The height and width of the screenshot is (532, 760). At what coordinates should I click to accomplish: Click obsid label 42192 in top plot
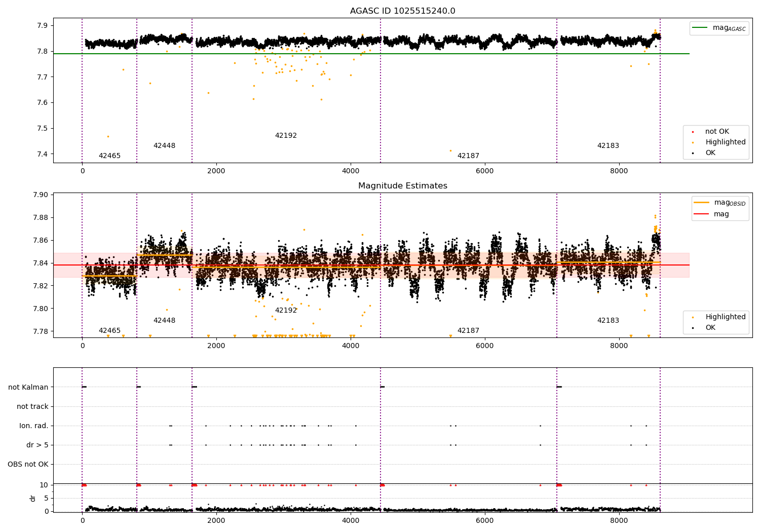tap(286, 136)
